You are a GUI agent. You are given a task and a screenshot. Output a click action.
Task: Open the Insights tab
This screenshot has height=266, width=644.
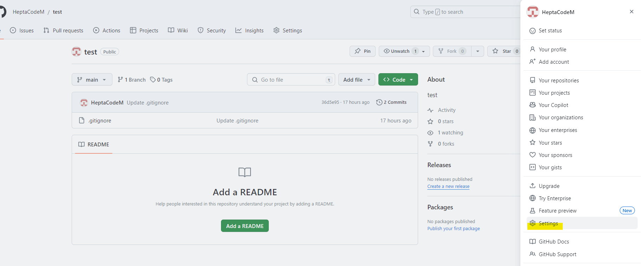tap(249, 31)
